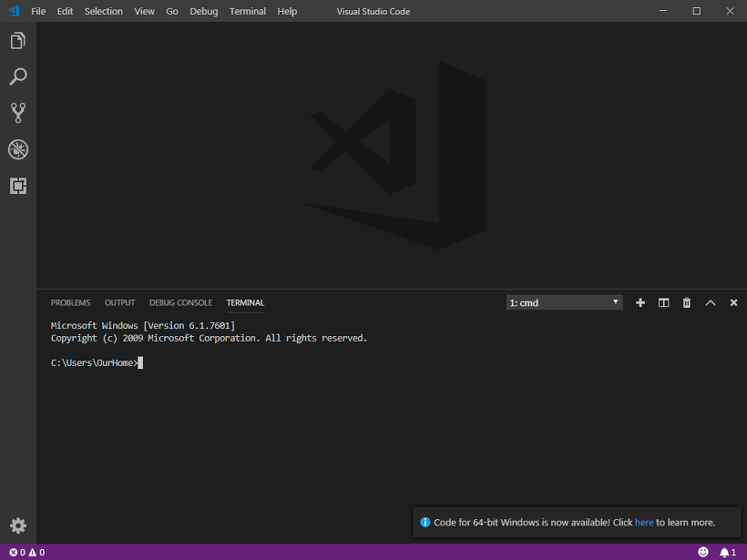The width and height of the screenshot is (747, 560).
Task: Click the Copyright Microsoft Corporation terminal line
Action: point(209,338)
